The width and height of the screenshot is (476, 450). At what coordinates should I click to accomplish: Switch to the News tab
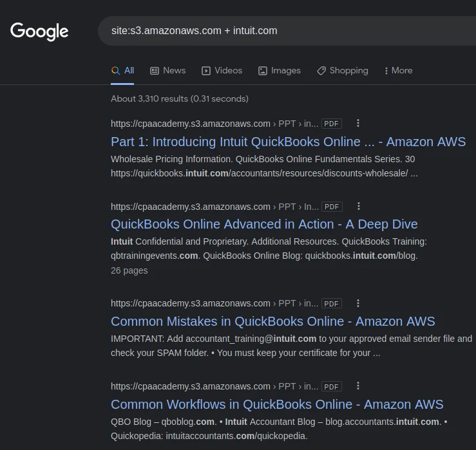[167, 71]
